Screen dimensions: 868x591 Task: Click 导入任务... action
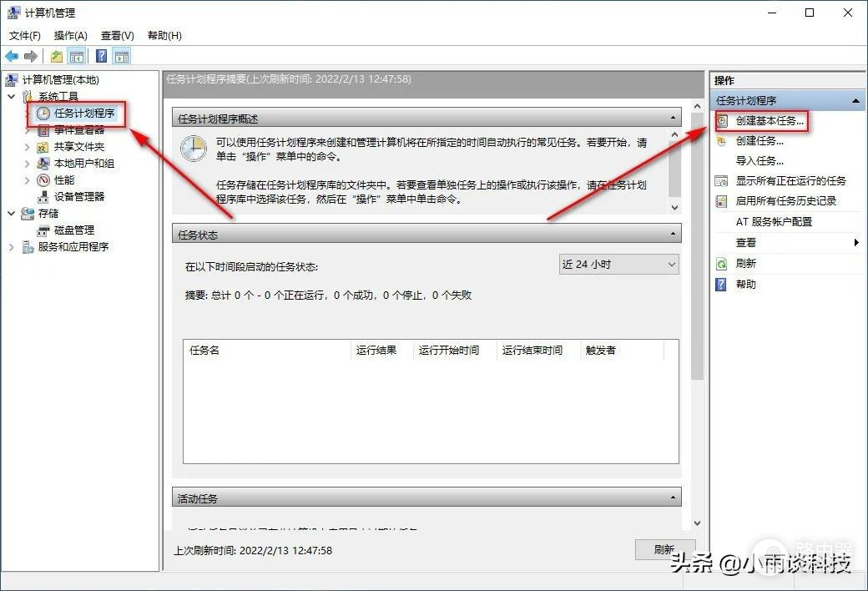point(759,160)
